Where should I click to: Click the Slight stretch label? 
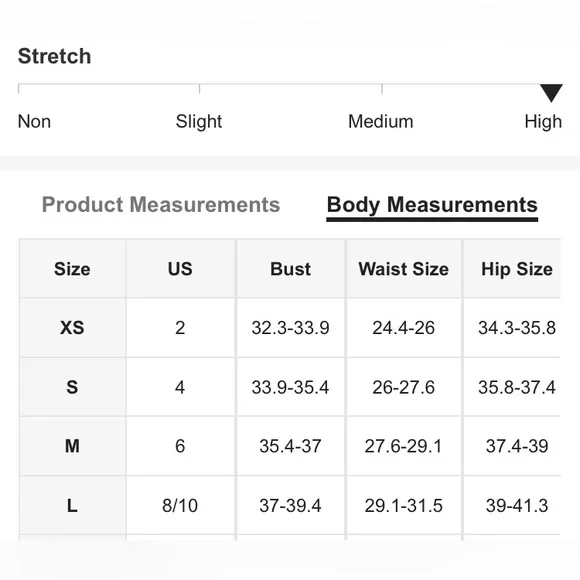click(x=199, y=122)
